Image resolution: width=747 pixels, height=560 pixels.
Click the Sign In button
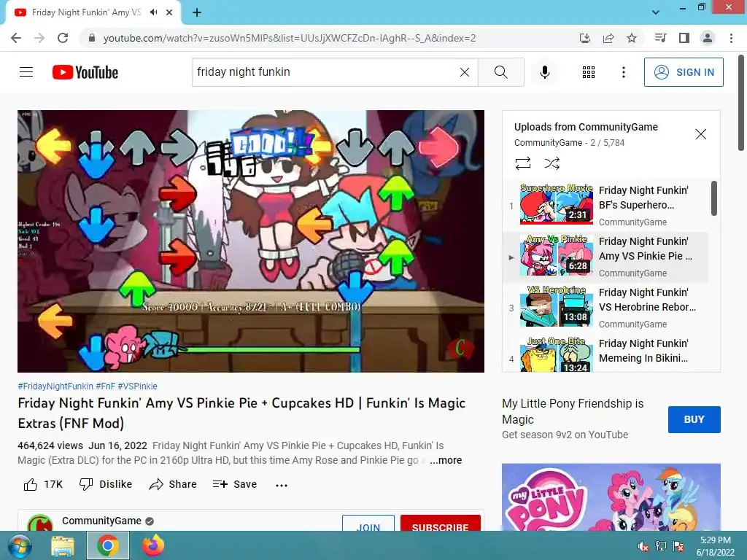(684, 72)
